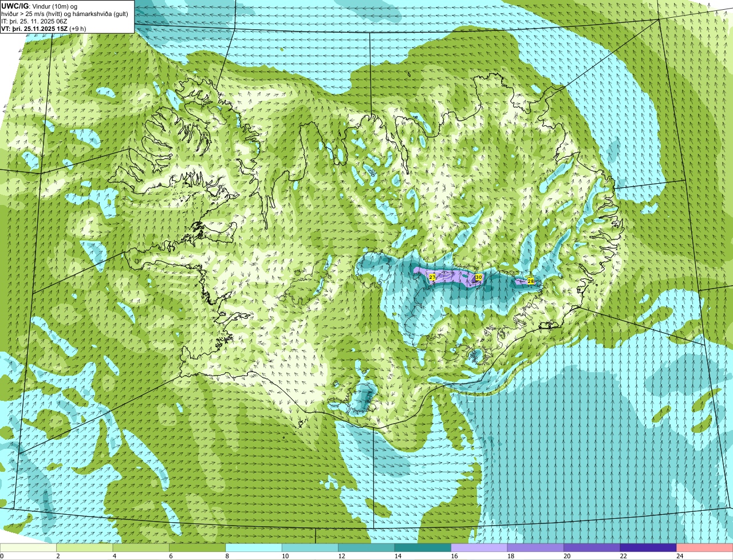733x560 pixels.
Task: Click the yellow gust marker labeled 30
Action: pyautogui.click(x=479, y=277)
